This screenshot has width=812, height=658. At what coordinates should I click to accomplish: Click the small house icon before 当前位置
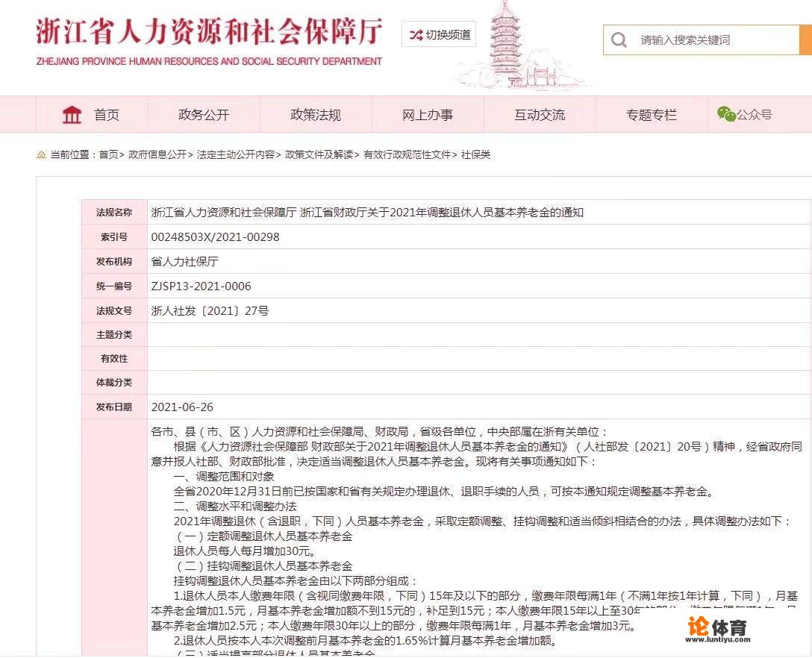click(x=41, y=154)
